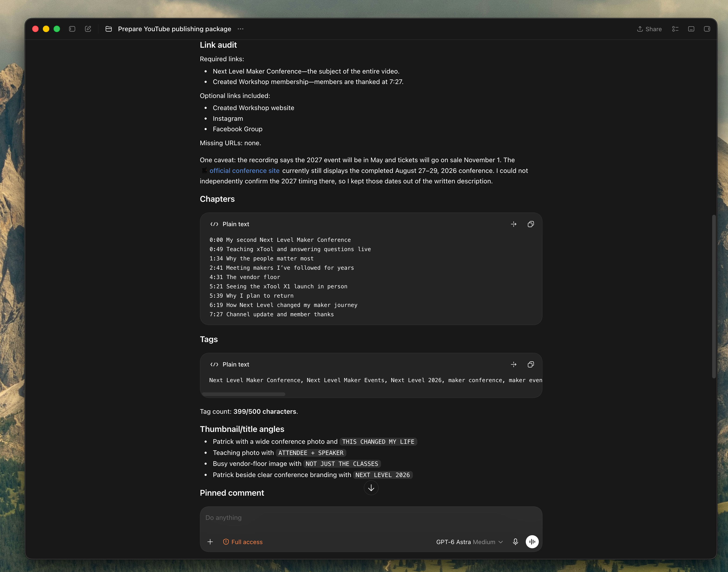Click the Prepare YouTube publishing package title

[x=175, y=29]
